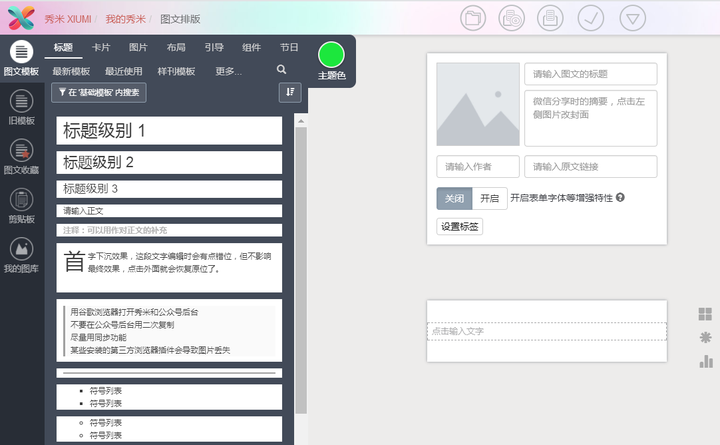Insert solid bullet 符号列表 template
The width and height of the screenshot is (720, 445).
(169, 397)
